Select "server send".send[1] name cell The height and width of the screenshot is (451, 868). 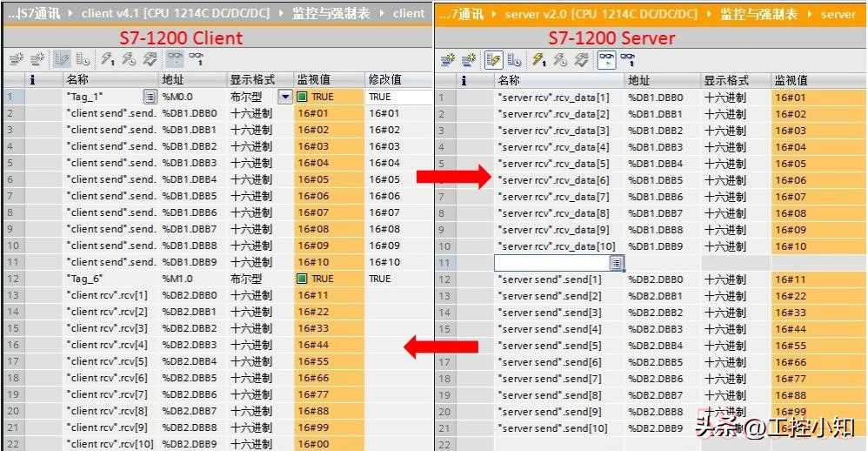click(x=559, y=279)
